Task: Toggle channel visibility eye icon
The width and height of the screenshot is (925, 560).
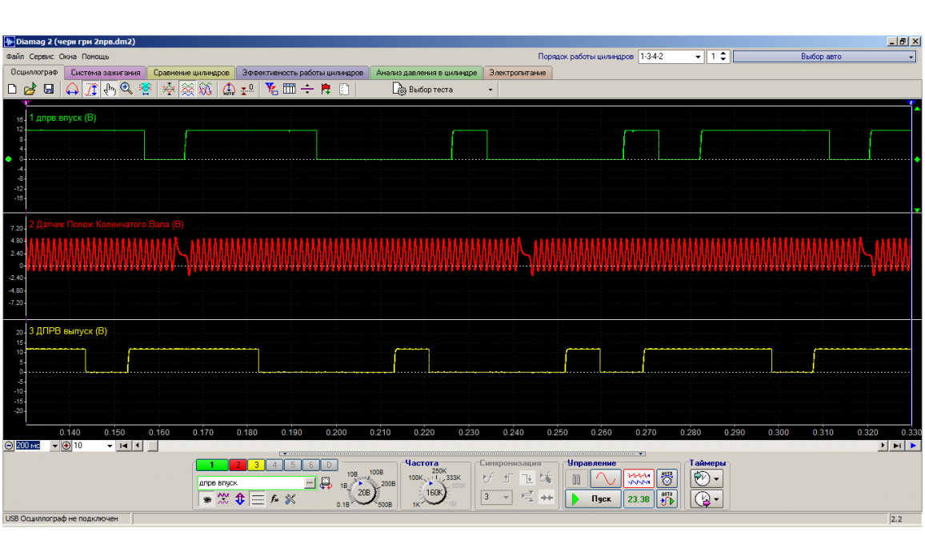Action: point(206,499)
